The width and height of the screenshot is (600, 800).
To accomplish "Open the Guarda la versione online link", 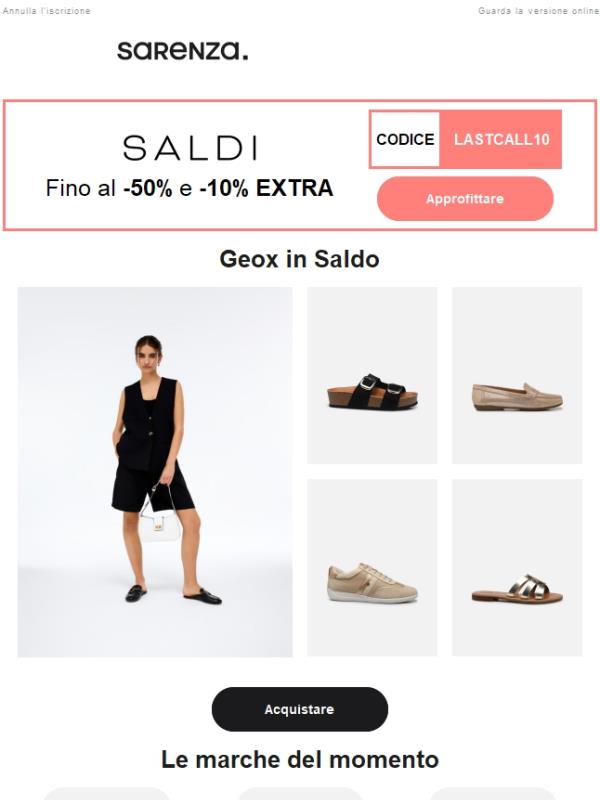I will 538,11.
